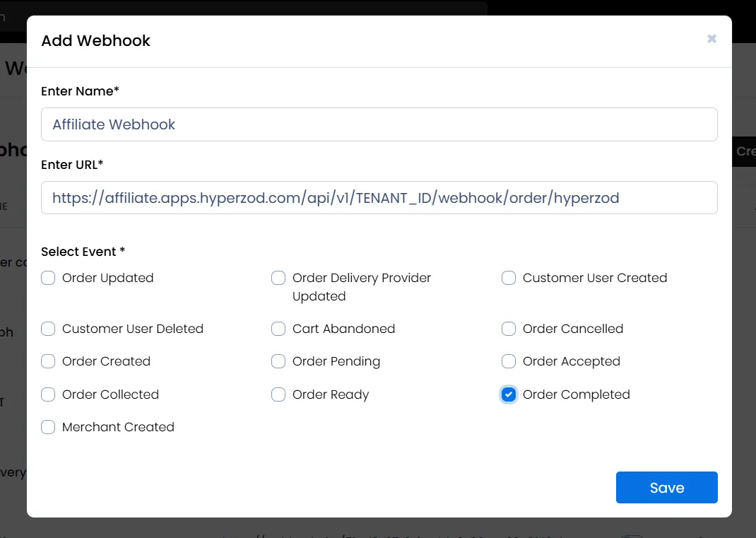Tick the Customer User Created checkbox
Viewport: 756px width, 538px height.
pos(509,278)
